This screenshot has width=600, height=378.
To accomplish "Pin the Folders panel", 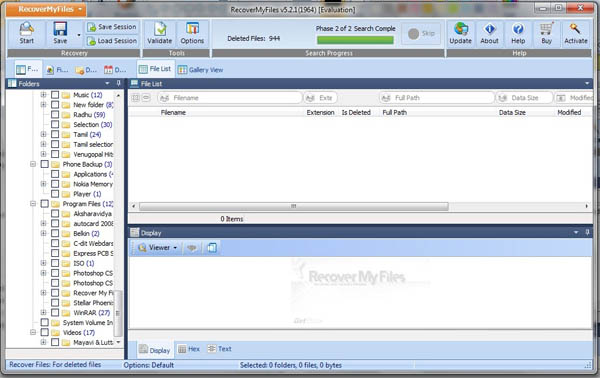I will [x=119, y=83].
